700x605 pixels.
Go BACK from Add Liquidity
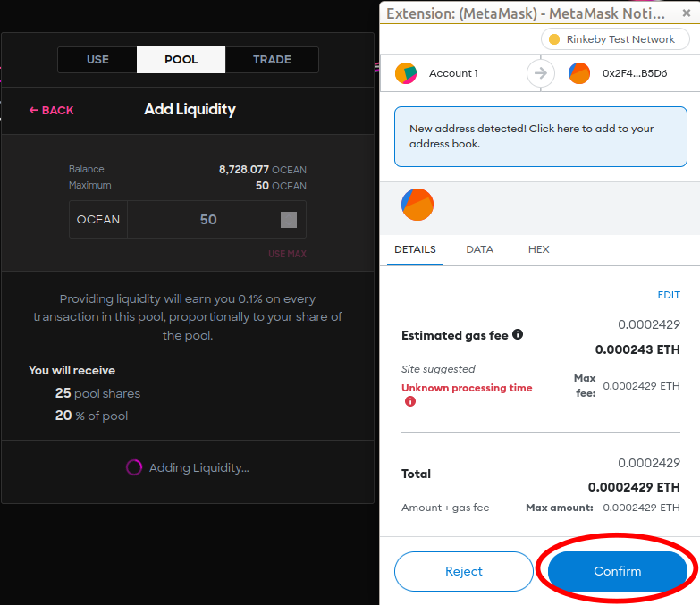click(x=51, y=110)
